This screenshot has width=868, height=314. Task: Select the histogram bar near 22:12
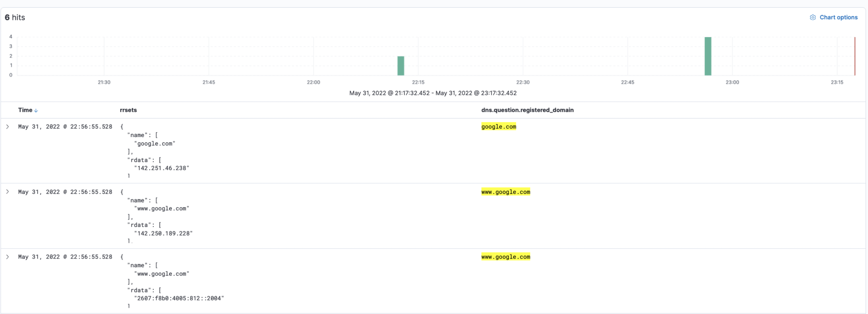[x=401, y=66]
